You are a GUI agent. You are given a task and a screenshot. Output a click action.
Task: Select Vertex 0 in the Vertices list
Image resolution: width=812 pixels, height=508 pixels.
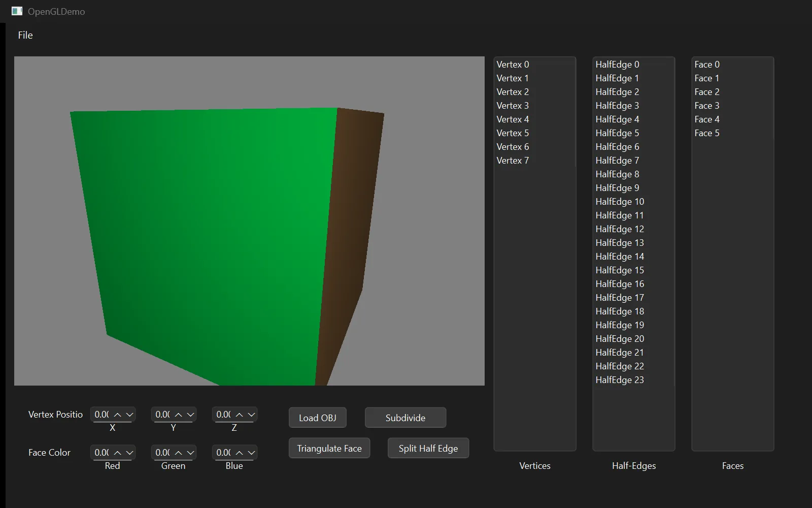[534, 65]
